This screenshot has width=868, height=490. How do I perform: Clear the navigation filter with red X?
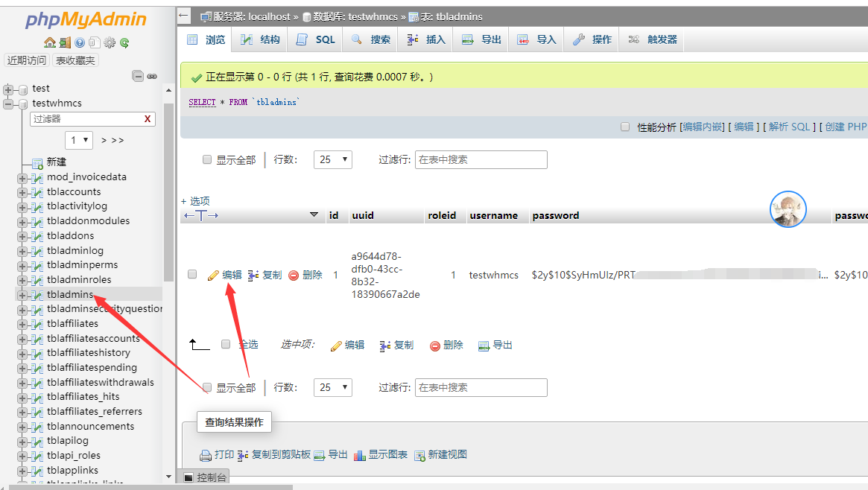click(x=148, y=119)
